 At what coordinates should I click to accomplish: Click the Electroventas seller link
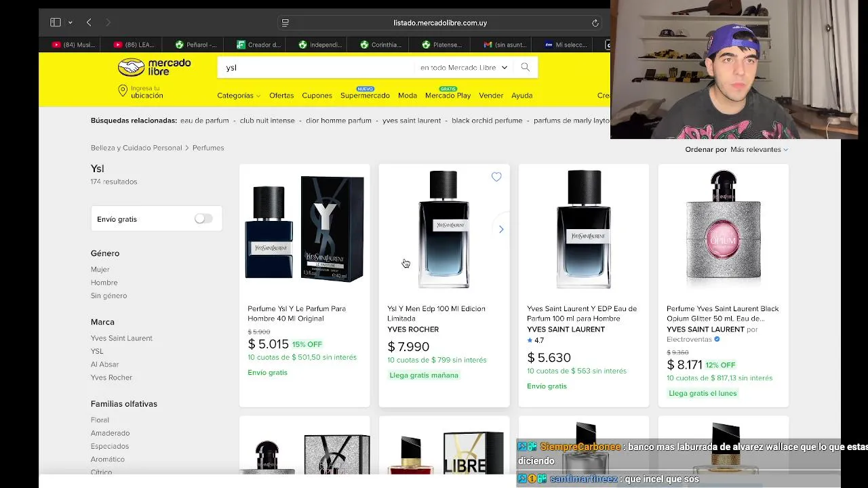point(689,339)
